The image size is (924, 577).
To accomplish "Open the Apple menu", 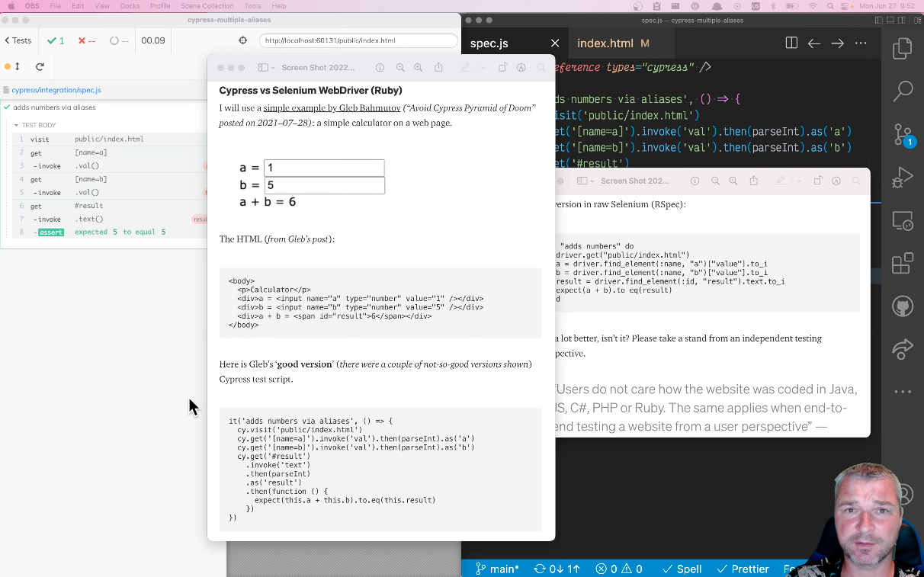I will click(x=11, y=6).
